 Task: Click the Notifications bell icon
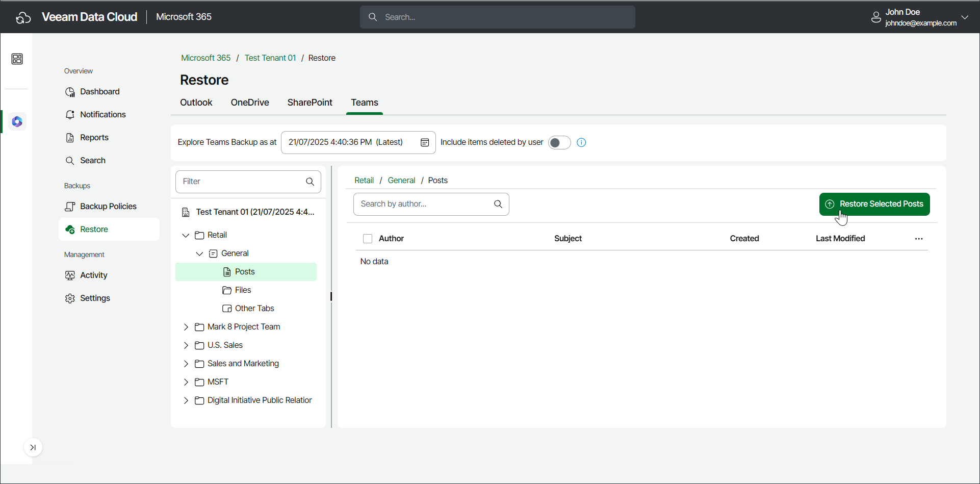pos(70,115)
